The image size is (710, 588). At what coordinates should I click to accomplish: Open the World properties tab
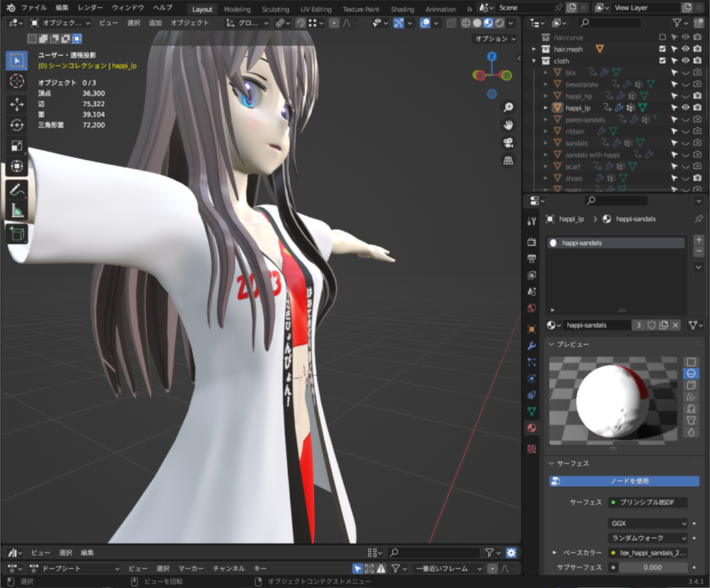tap(532, 309)
